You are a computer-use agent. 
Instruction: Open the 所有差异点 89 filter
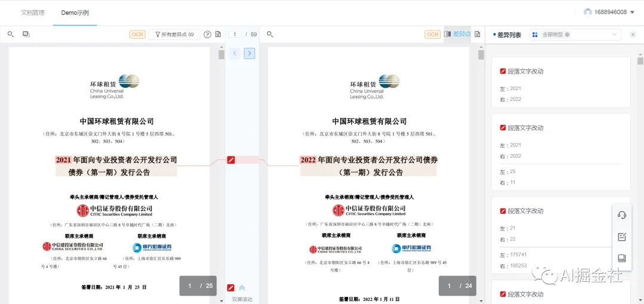174,35
